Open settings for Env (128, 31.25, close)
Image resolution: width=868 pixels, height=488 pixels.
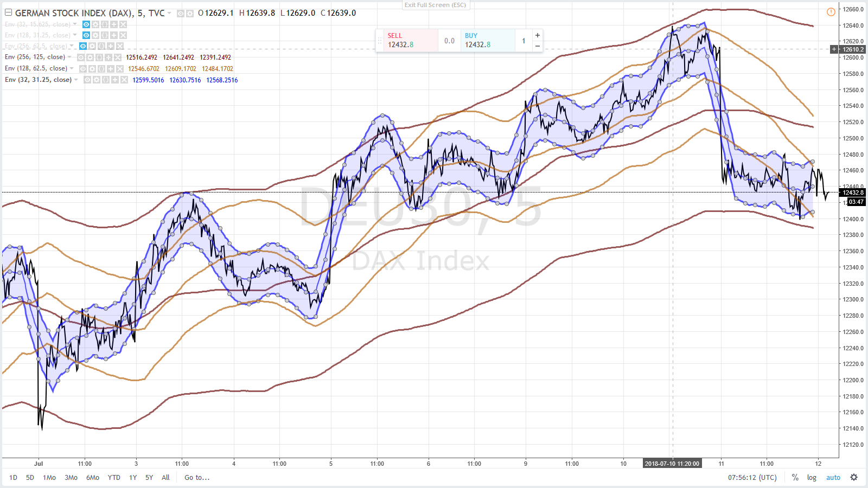click(x=95, y=35)
